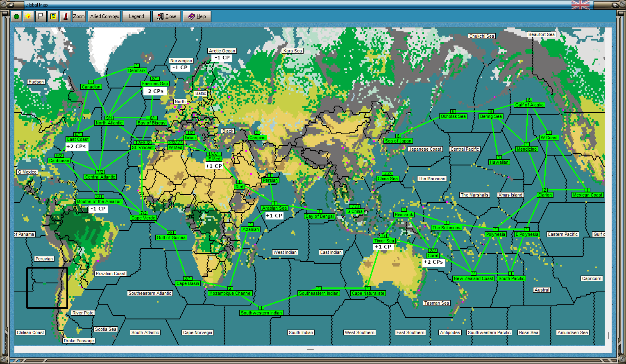This screenshot has height=364, width=626.
Task: Open the Allied Convoys view
Action: (104, 16)
